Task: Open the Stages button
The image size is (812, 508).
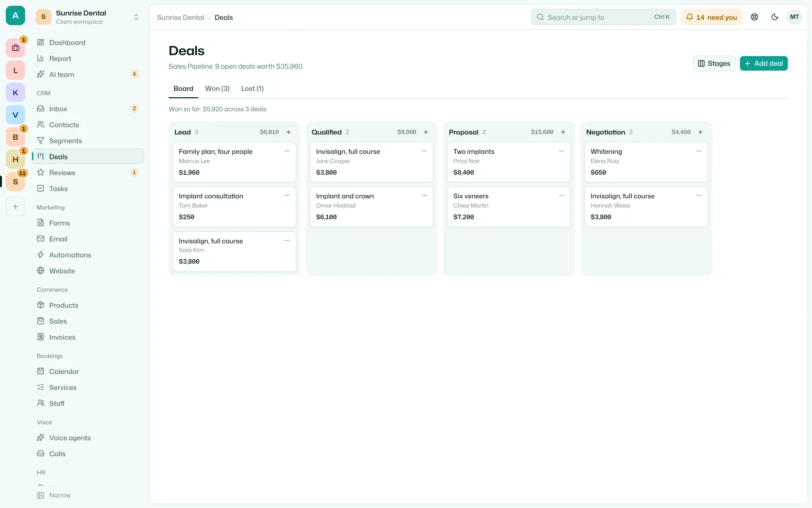Action: pos(714,63)
